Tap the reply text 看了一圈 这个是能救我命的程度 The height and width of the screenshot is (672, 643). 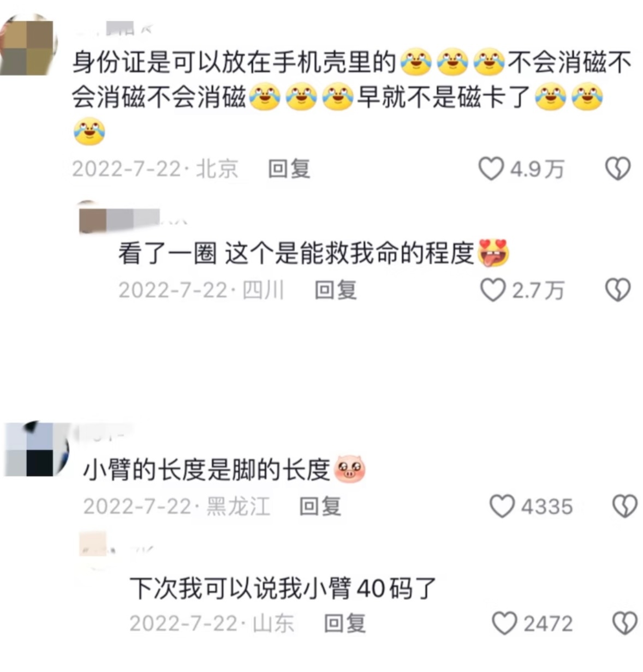click(x=296, y=253)
